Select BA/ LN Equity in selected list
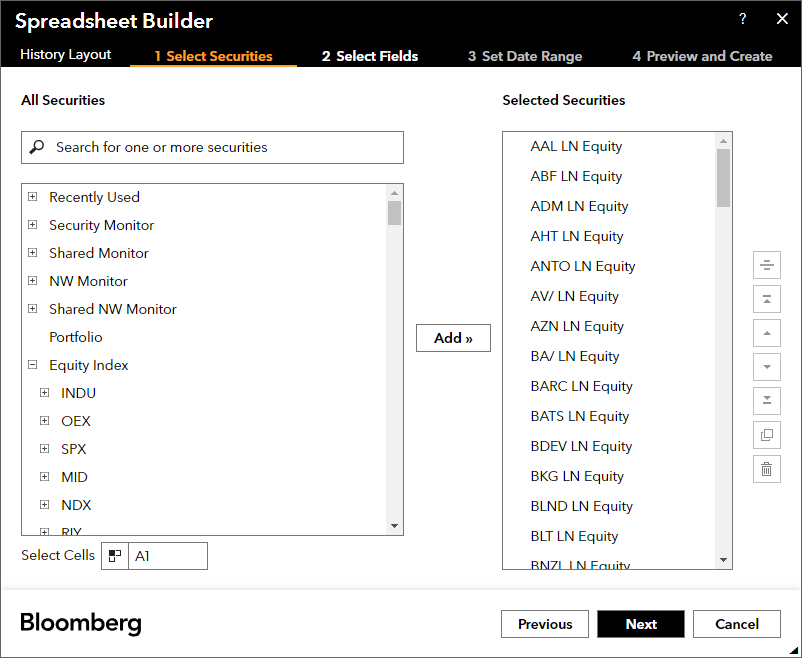This screenshot has width=802, height=658. pos(574,356)
